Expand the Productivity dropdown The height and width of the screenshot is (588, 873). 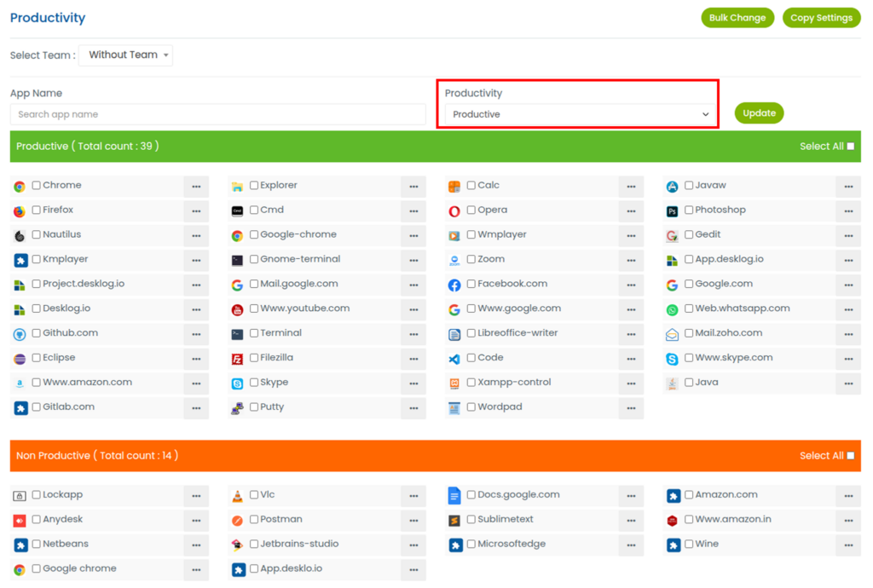(580, 114)
